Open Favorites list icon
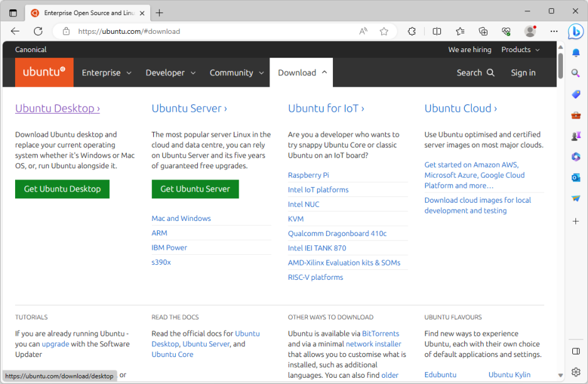588x384 pixels. 460,31
